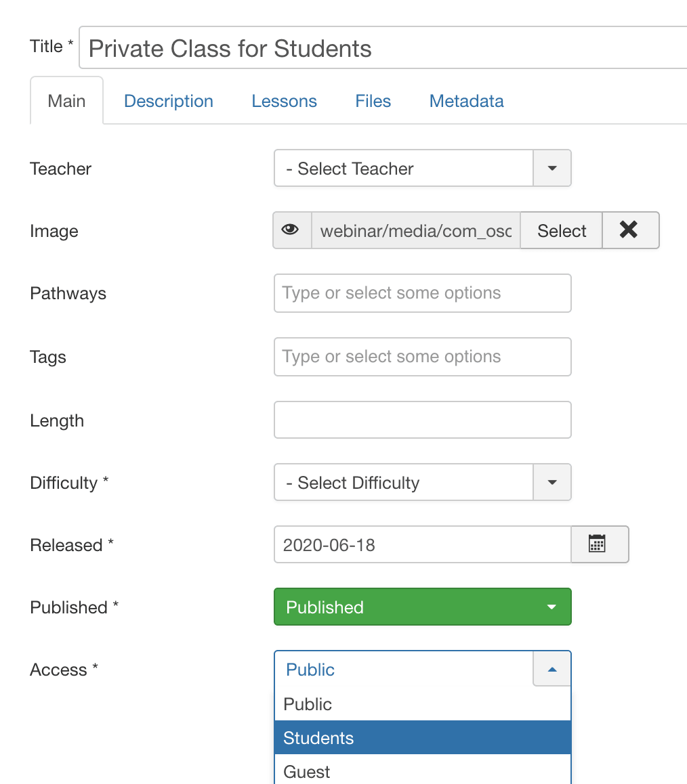The height and width of the screenshot is (784, 687).
Task: Switch to the Metadata tab
Action: tap(466, 102)
